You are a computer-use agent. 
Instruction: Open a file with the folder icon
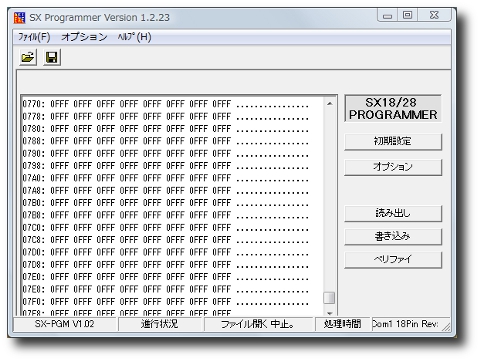click(28, 57)
